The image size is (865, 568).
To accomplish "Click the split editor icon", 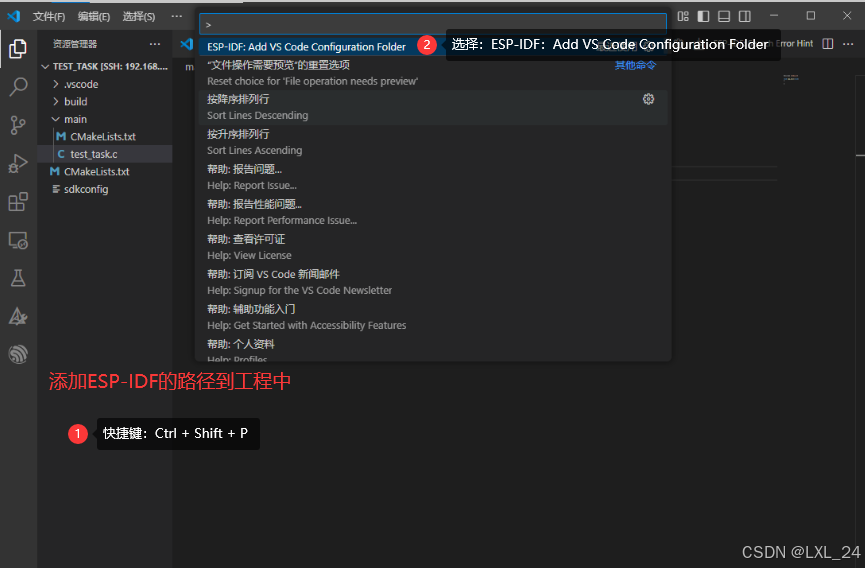I will click(827, 44).
